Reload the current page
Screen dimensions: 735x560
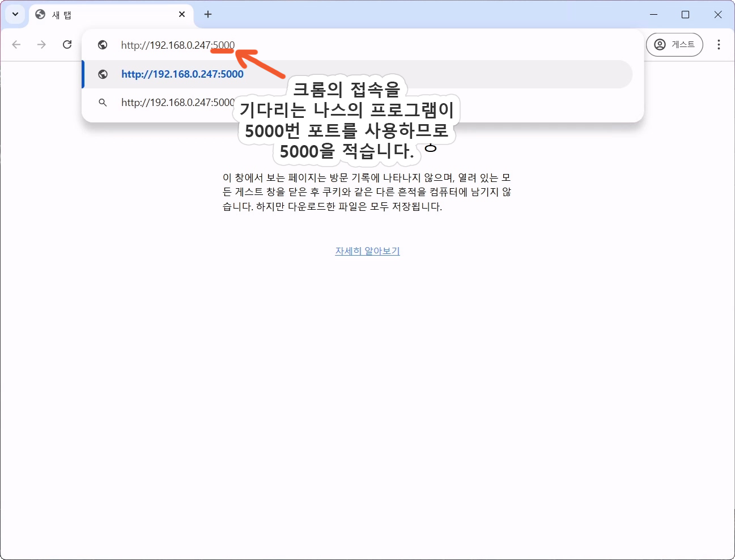tap(67, 44)
